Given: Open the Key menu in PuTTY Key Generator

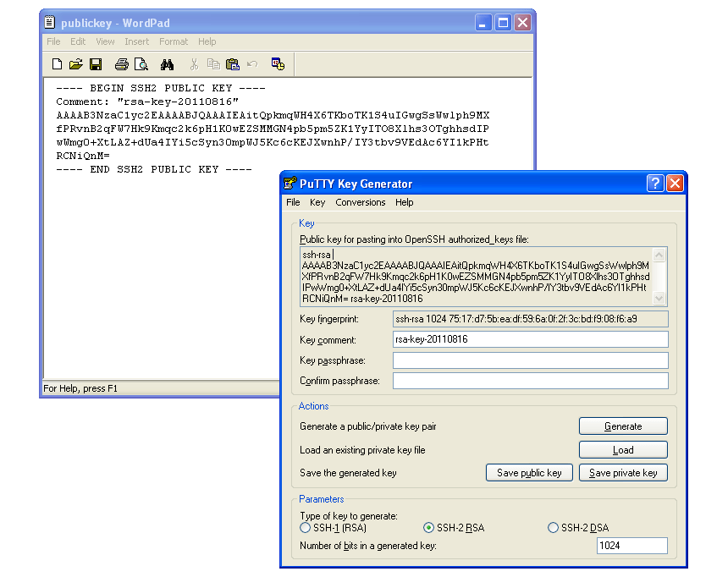Looking at the screenshot, I should point(317,202).
